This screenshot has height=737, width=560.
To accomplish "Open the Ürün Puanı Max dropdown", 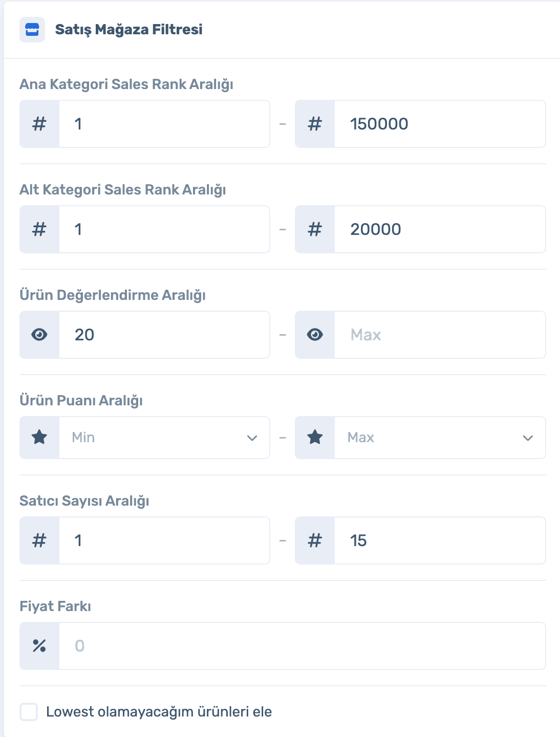I will 440,438.
